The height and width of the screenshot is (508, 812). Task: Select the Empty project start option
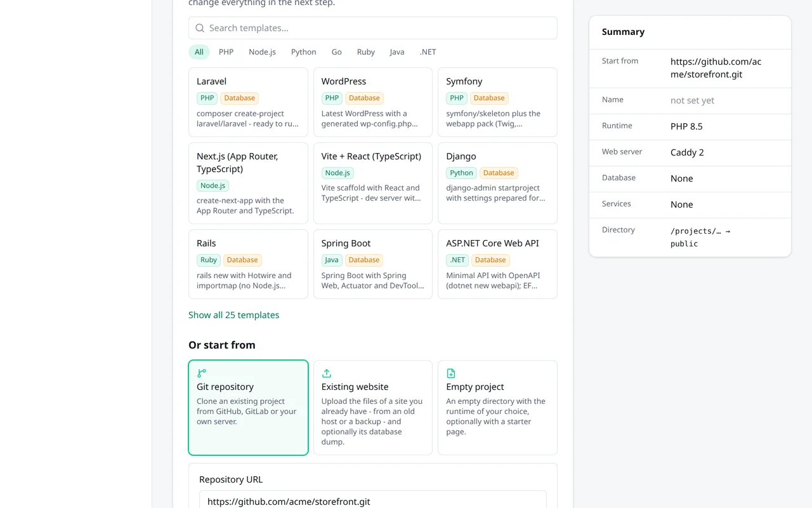click(497, 408)
